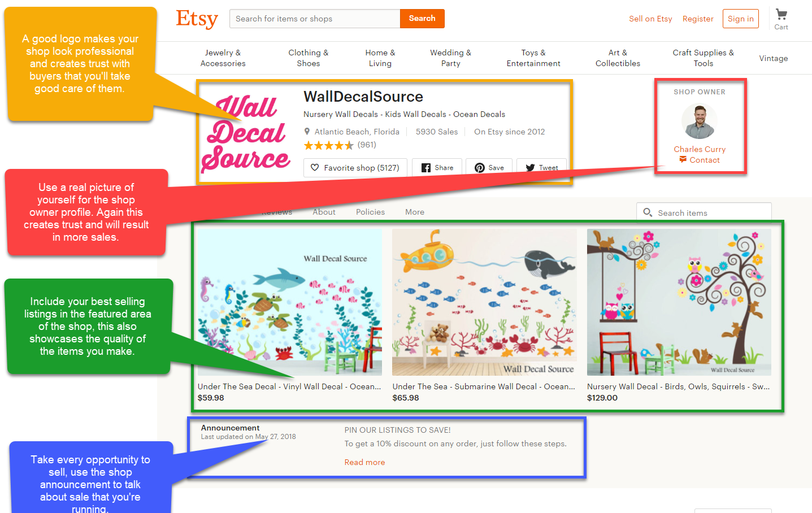Open the Sell on Etsy link
This screenshot has height=513, width=812.
[650, 19]
